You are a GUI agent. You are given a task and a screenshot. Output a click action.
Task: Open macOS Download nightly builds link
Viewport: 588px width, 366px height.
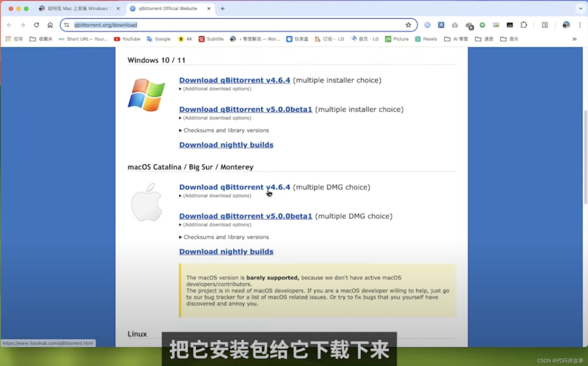[226, 252]
